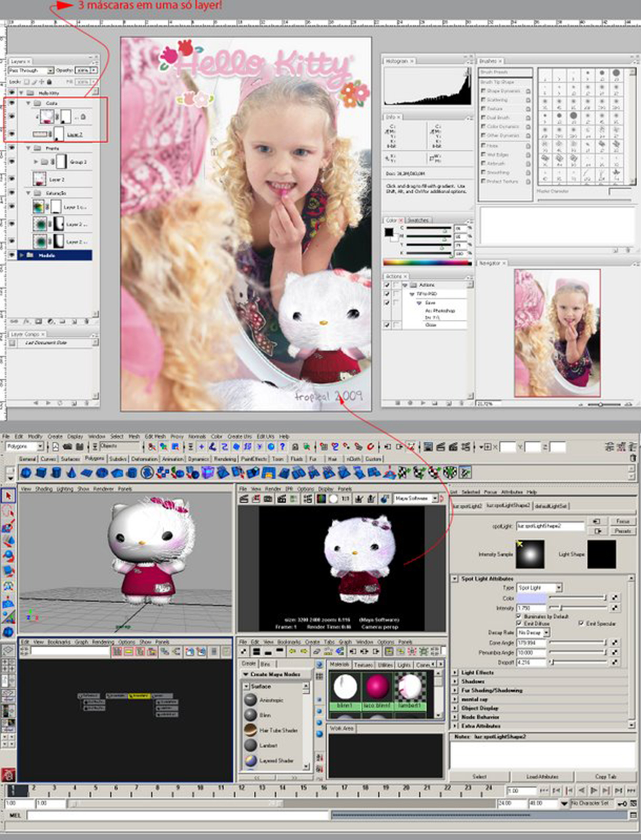Hide the Hello Kitty group with its eye icon
Viewport: 641px width, 840px height.
pos(12,93)
